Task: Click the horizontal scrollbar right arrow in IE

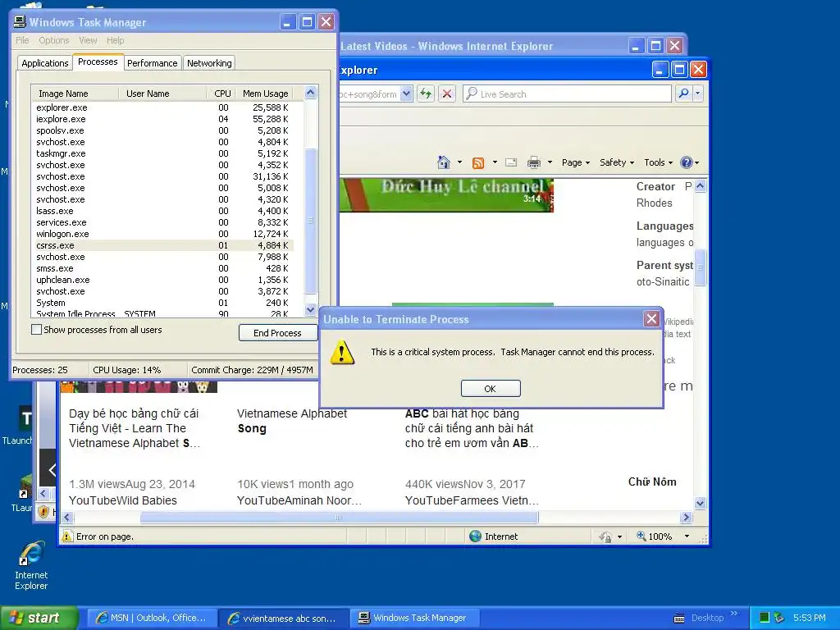Action: [x=687, y=517]
